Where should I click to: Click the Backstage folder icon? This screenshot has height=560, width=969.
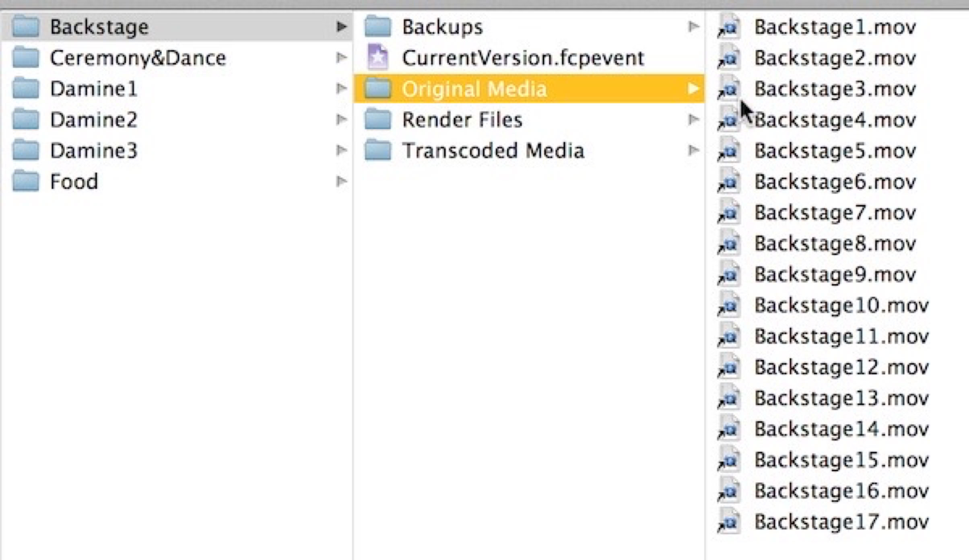click(x=26, y=27)
